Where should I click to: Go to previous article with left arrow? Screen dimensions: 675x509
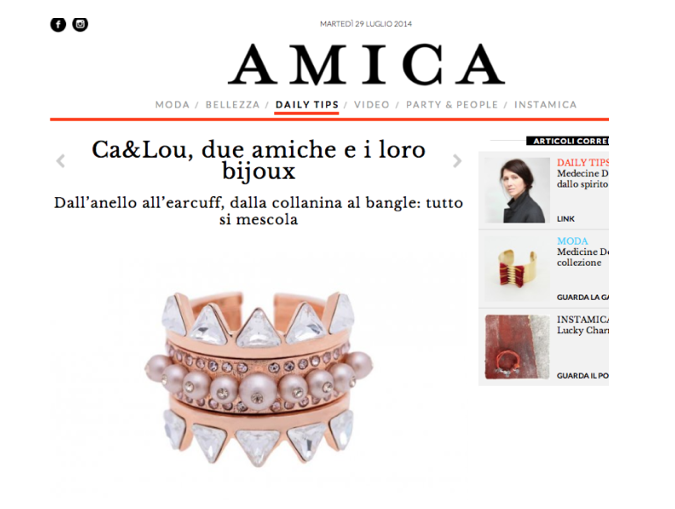(x=61, y=161)
